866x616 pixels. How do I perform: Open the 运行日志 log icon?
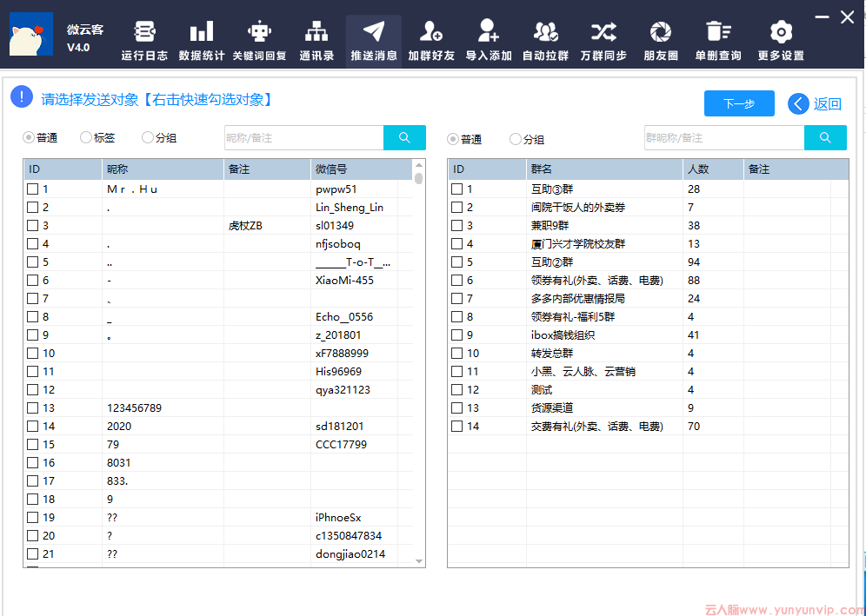144,33
